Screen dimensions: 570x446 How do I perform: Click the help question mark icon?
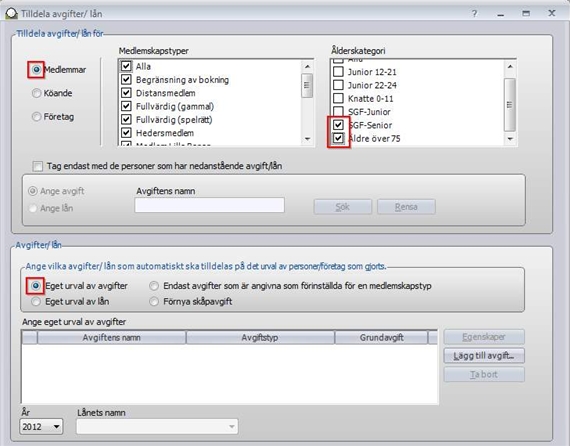474,14
